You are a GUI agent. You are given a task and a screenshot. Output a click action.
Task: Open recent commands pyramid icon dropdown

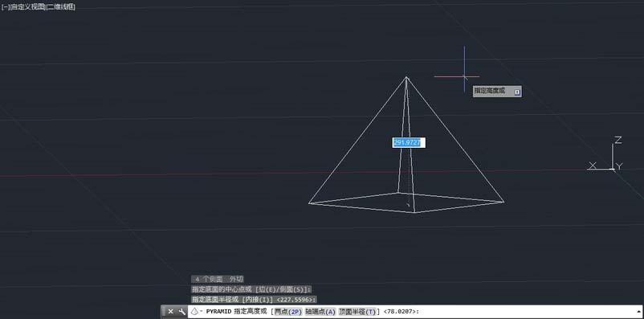tap(196, 312)
